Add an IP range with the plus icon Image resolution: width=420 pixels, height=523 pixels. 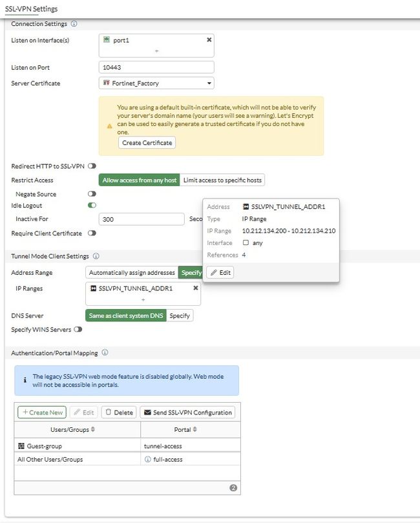143,299
